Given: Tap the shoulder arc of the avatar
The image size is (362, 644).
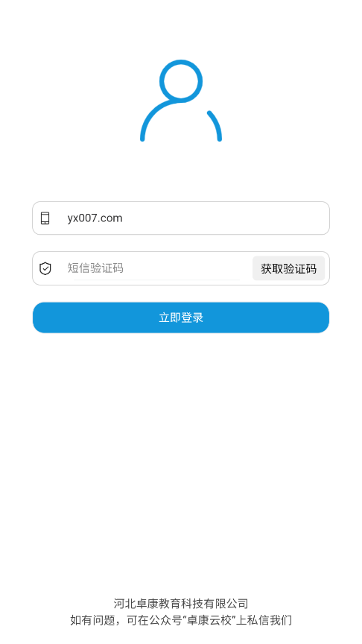Looking at the screenshot, I should click(181, 121).
